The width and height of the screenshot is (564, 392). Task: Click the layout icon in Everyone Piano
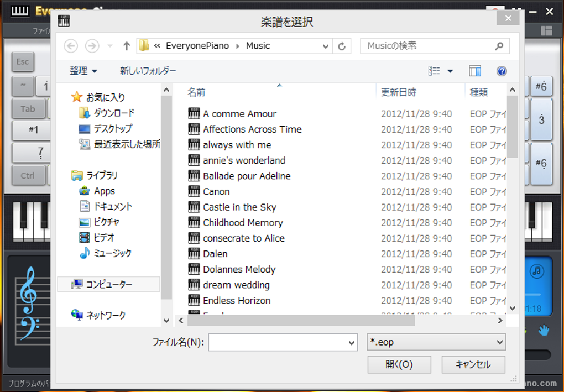(x=546, y=30)
